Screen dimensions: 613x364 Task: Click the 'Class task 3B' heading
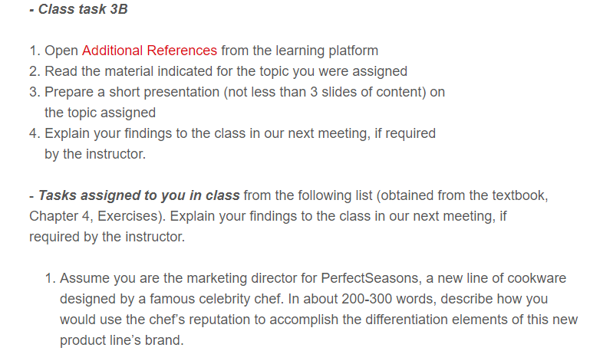tap(83, 9)
